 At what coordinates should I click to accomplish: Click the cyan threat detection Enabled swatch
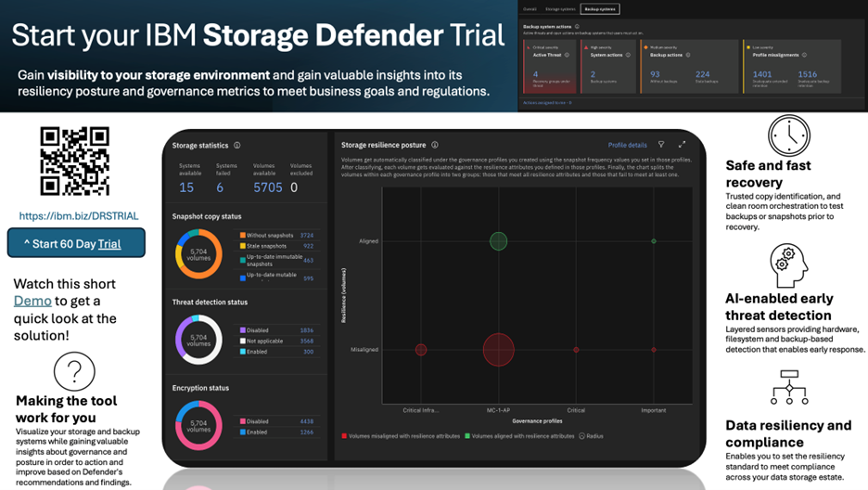coord(242,352)
